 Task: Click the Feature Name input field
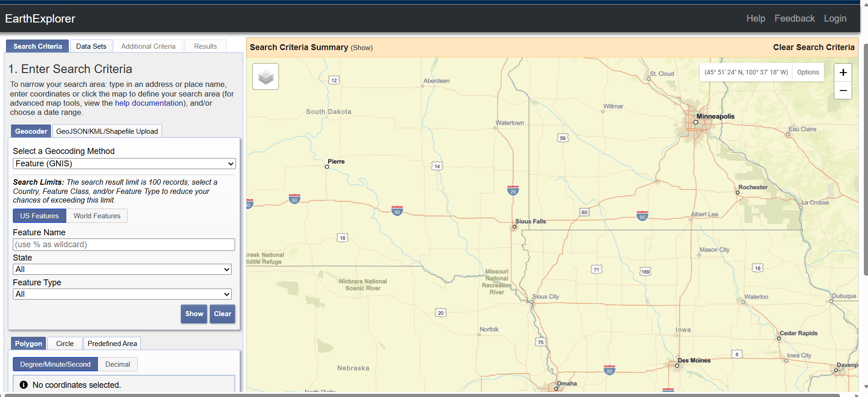(124, 244)
